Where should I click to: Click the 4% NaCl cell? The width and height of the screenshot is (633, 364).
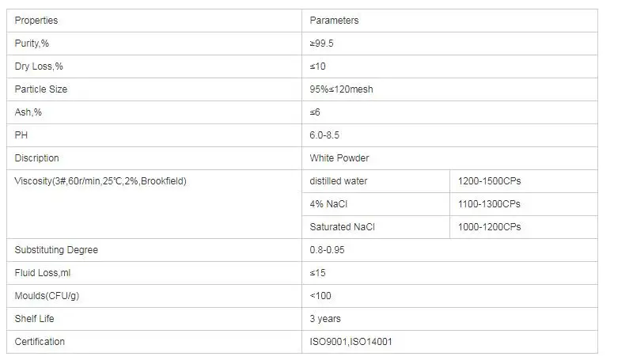[x=328, y=204]
